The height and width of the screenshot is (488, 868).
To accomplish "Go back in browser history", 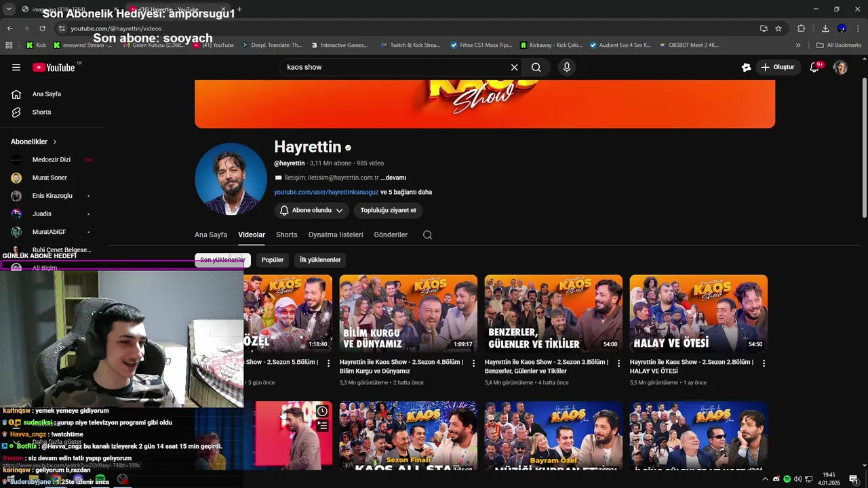I will [9, 28].
